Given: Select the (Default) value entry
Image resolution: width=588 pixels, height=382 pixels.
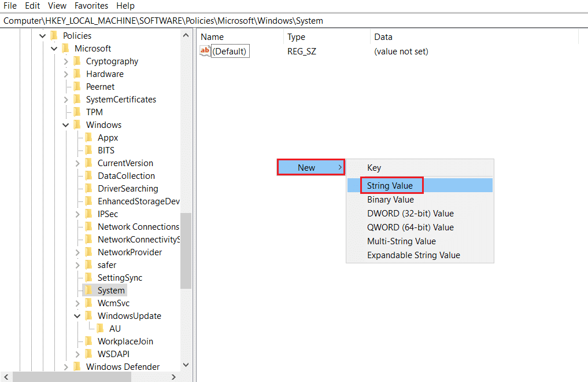Looking at the screenshot, I should (x=230, y=52).
